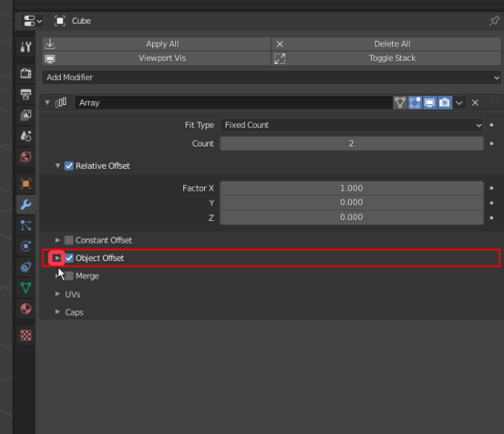The image size is (504, 434).
Task: Toggle Array display in render
Action: [x=445, y=102]
